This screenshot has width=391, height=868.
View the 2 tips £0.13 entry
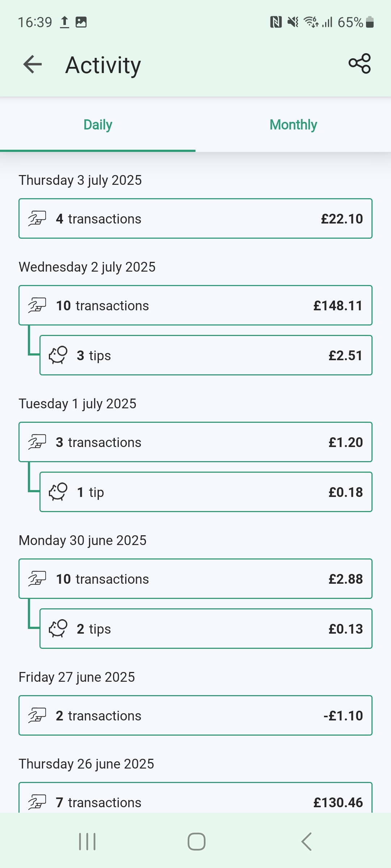(206, 629)
